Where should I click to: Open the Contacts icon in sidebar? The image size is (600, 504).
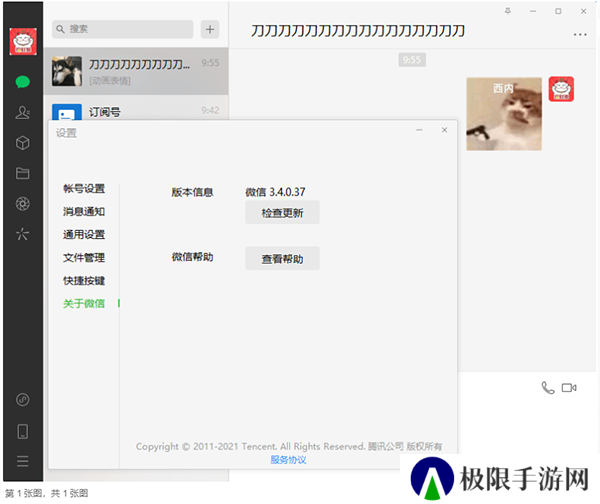pos(23,113)
